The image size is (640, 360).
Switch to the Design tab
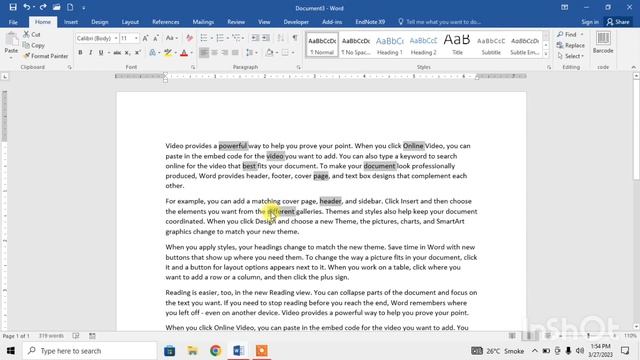100,22
